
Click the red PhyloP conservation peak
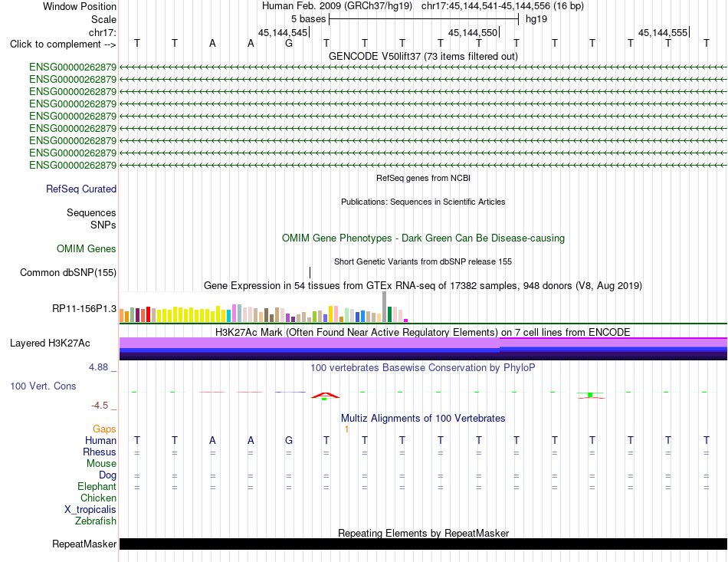click(325, 396)
